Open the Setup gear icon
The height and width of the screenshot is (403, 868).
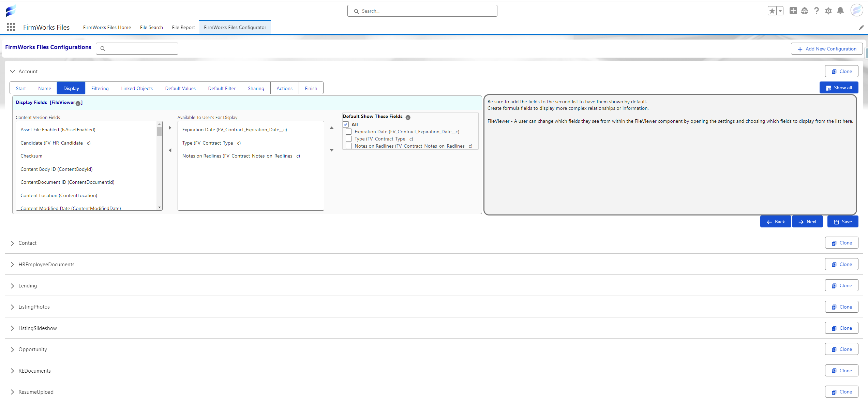pyautogui.click(x=828, y=11)
